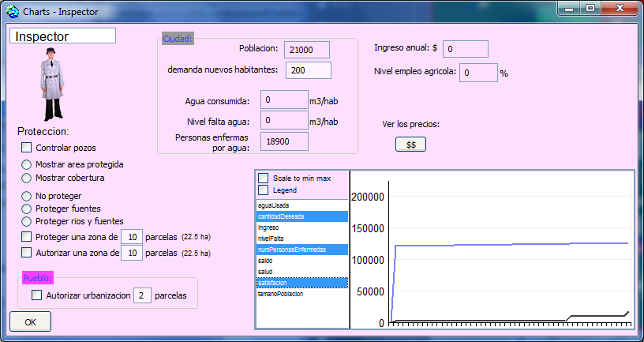Click demanda nuevos habitantes field
This screenshot has width=644, height=342.
(309, 70)
